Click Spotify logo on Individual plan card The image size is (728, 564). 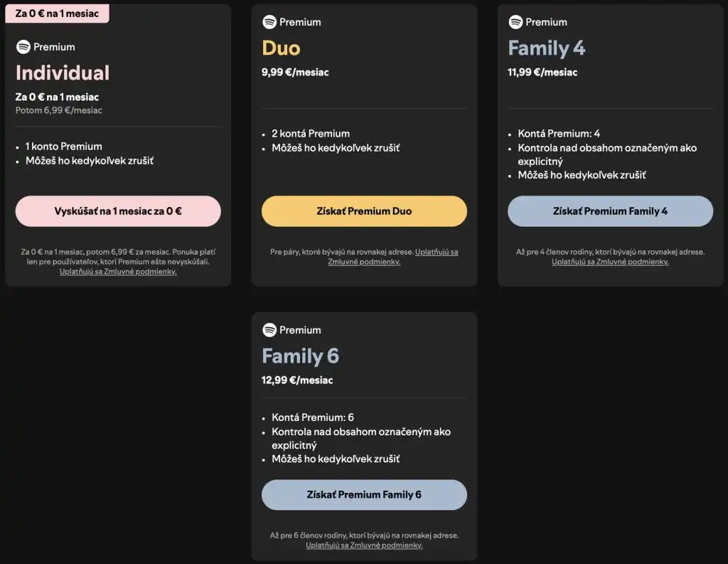[23, 47]
